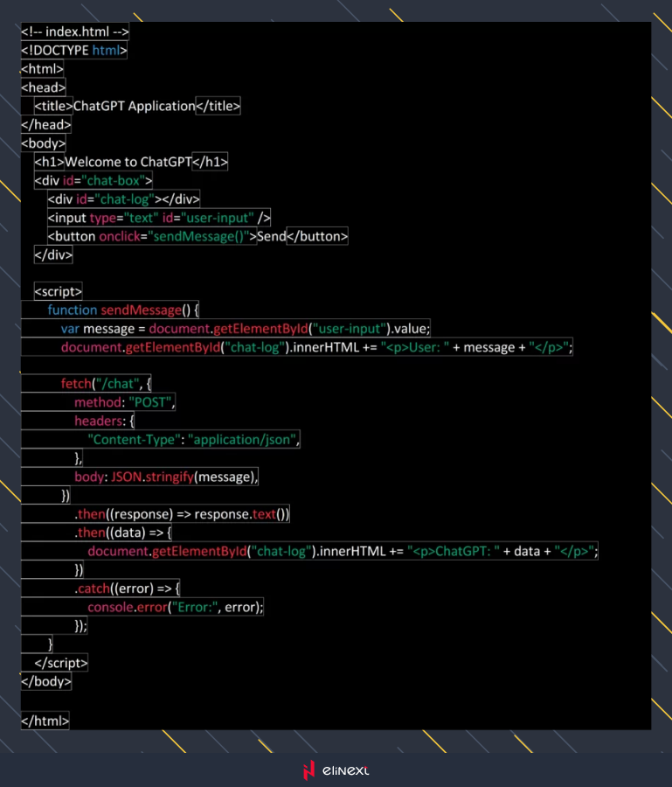Click the ChatGPT Application title text
672x787 pixels.
[x=134, y=106]
